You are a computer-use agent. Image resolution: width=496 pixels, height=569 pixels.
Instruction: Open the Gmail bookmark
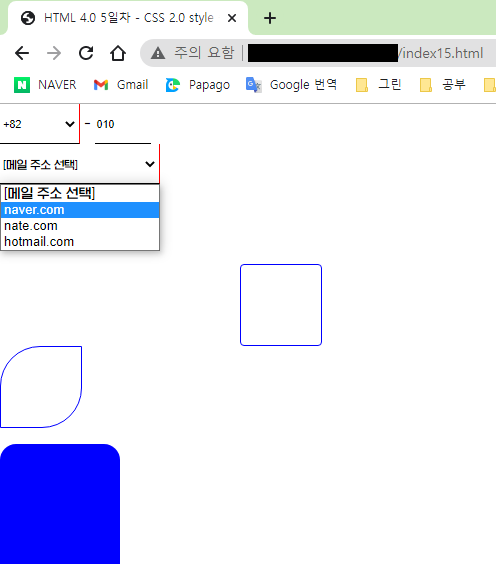coord(121,85)
